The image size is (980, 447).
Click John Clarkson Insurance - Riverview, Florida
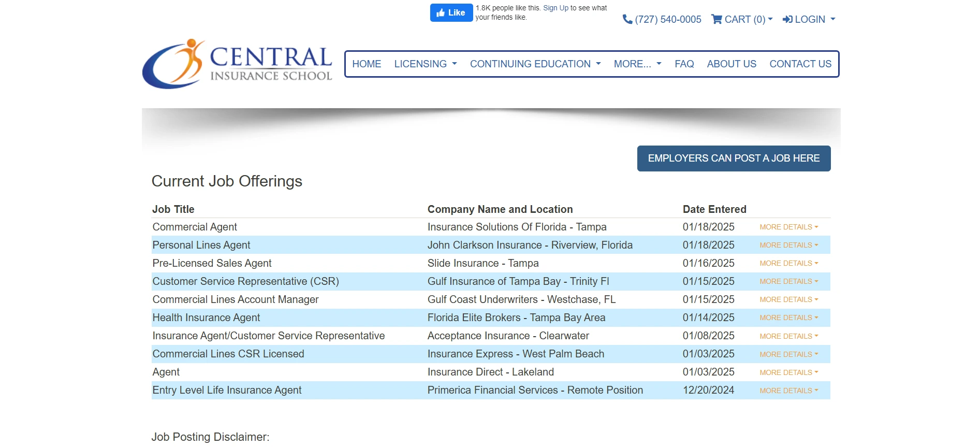(530, 245)
